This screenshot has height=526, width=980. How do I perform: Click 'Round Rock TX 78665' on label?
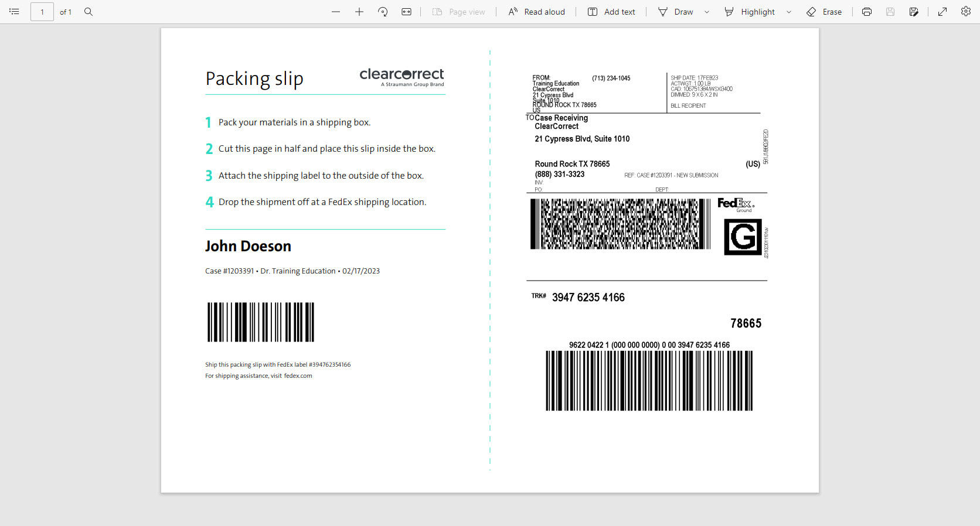pos(572,164)
